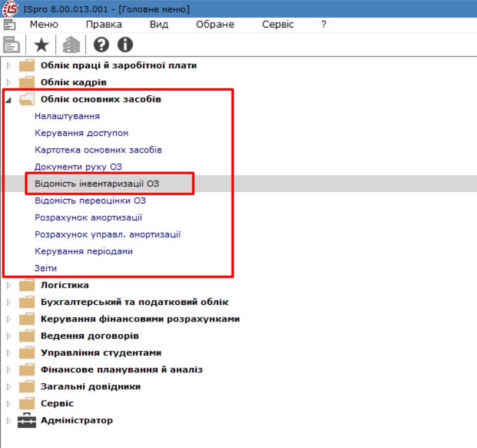The width and height of the screenshot is (477, 448).
Task: Click the briefcase icon beside Адміністратор
Action: tap(27, 421)
